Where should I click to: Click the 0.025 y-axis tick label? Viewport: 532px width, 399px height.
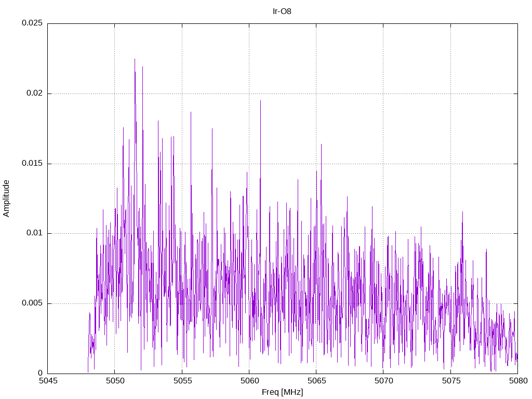32,23
